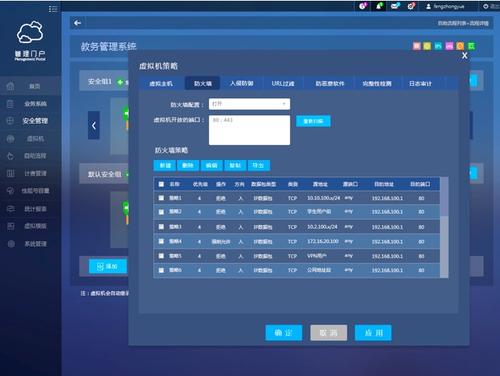Tick the checkbox for policy row 10.2.100.x/24
This screenshot has height=376, width=500.
coord(161,227)
